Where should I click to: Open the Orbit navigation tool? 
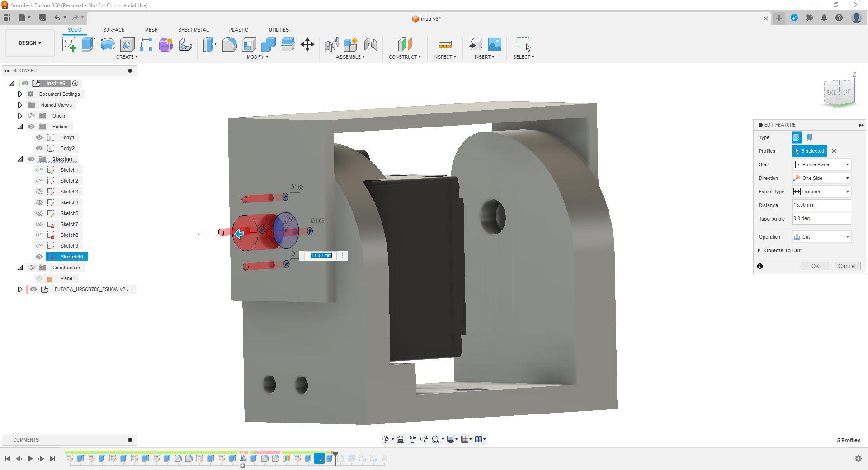386,439
